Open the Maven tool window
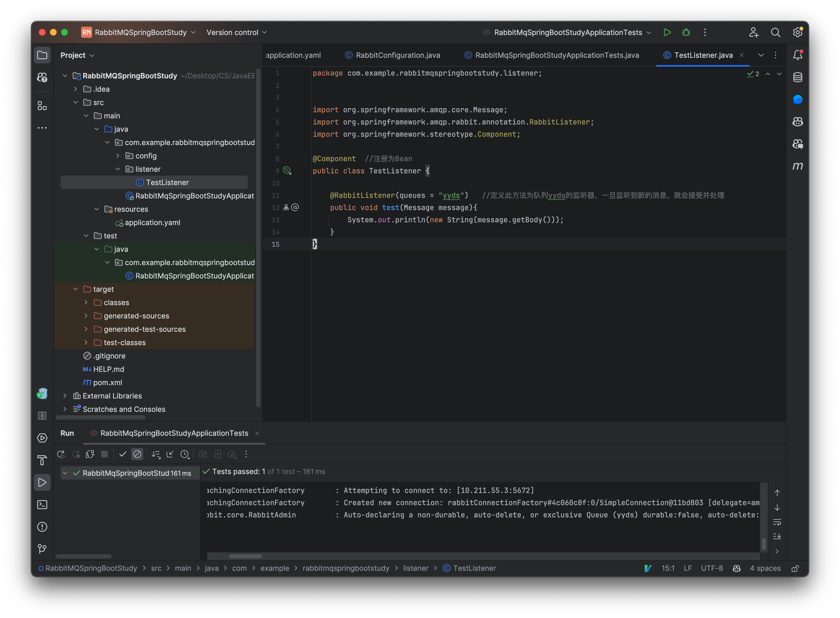This screenshot has width=840, height=618. [797, 166]
